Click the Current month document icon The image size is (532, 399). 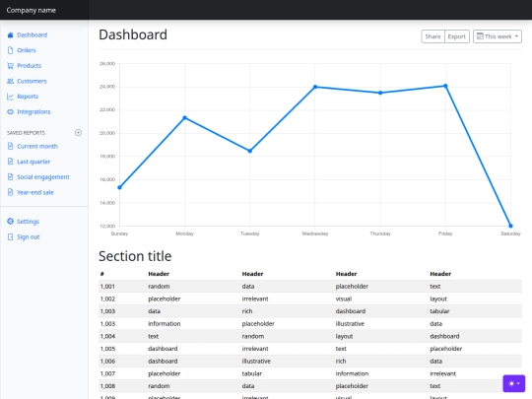point(10,146)
